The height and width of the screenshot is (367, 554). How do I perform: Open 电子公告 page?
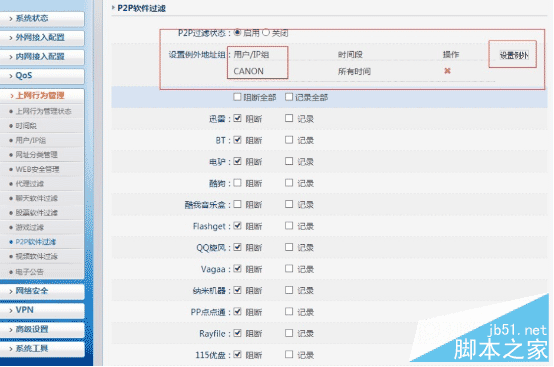point(30,272)
